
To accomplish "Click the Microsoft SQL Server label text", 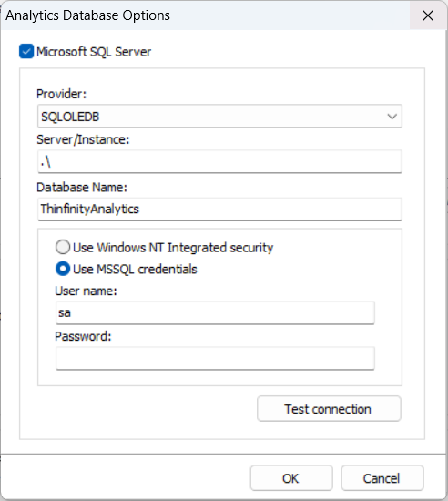I will [94, 52].
